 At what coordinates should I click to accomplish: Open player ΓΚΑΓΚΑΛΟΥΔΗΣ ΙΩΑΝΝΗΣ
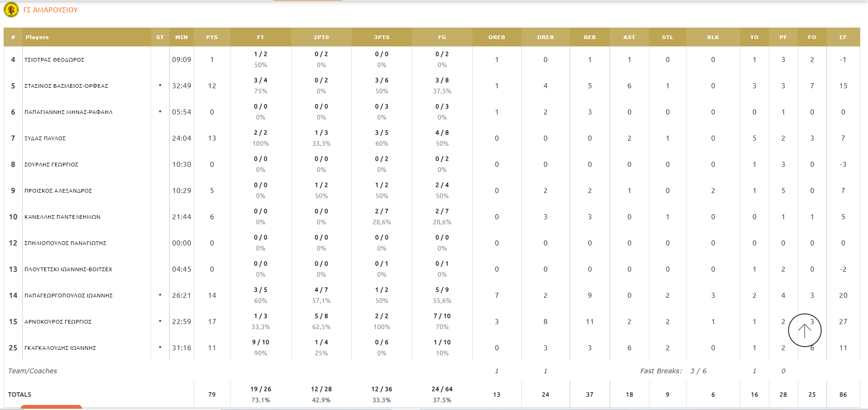coord(60,348)
